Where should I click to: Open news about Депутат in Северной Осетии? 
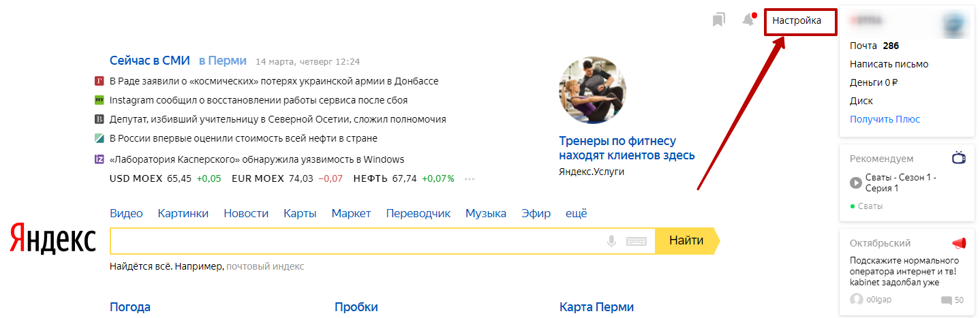(x=277, y=119)
